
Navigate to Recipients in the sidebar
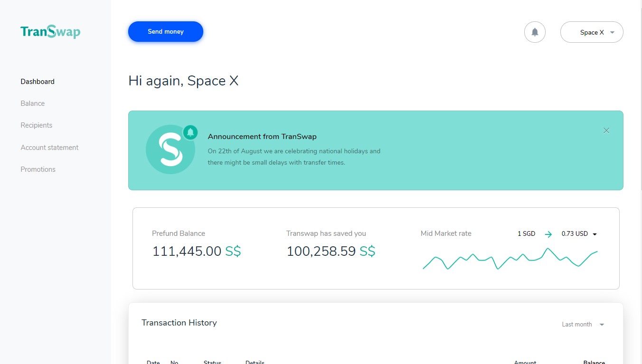click(x=37, y=125)
